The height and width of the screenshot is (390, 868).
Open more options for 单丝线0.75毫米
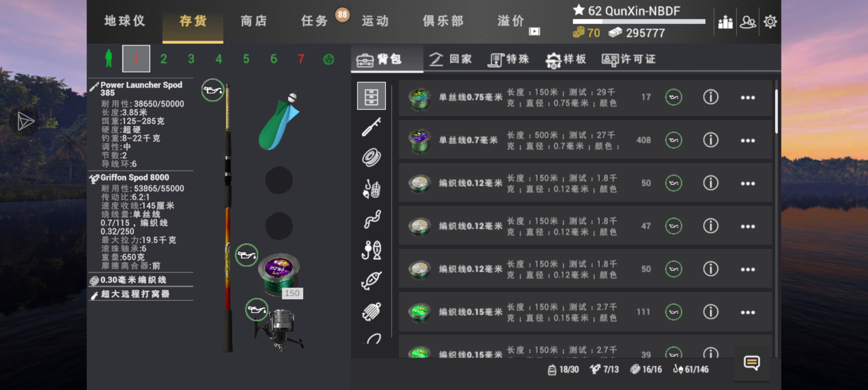[x=748, y=97]
